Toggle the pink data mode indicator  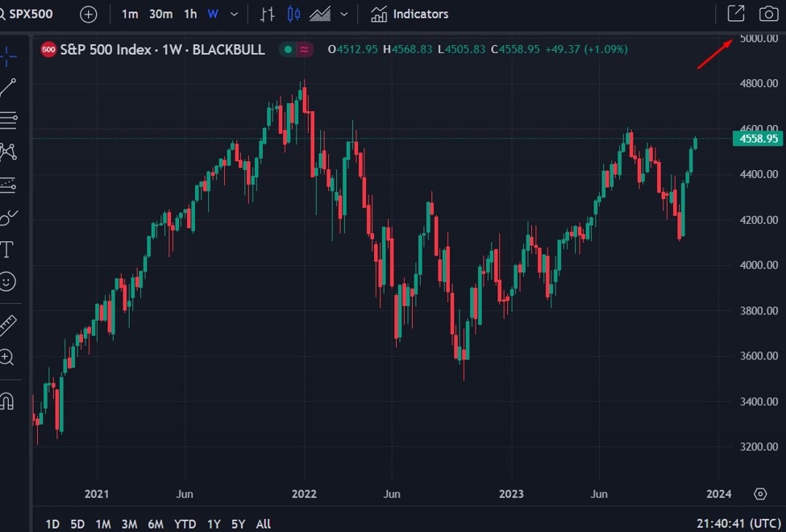pos(304,50)
